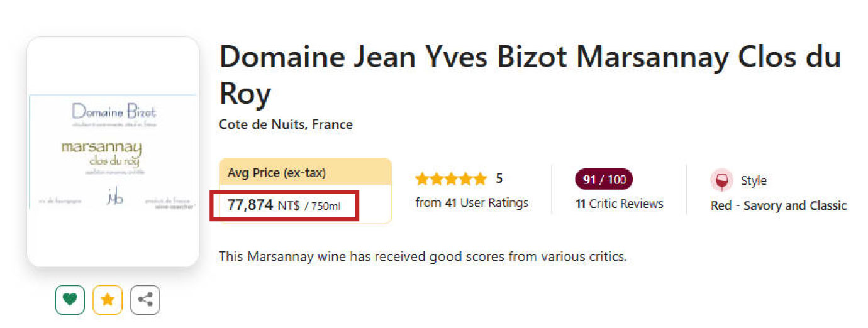Click the 91 / 100 score badge
Image resolution: width=868 pixels, height=328 pixels.
coord(604,180)
